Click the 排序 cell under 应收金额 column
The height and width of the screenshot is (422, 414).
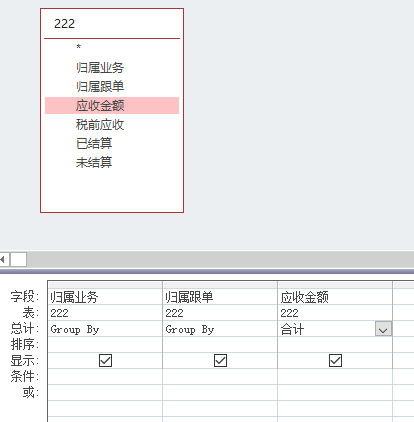[335, 344]
